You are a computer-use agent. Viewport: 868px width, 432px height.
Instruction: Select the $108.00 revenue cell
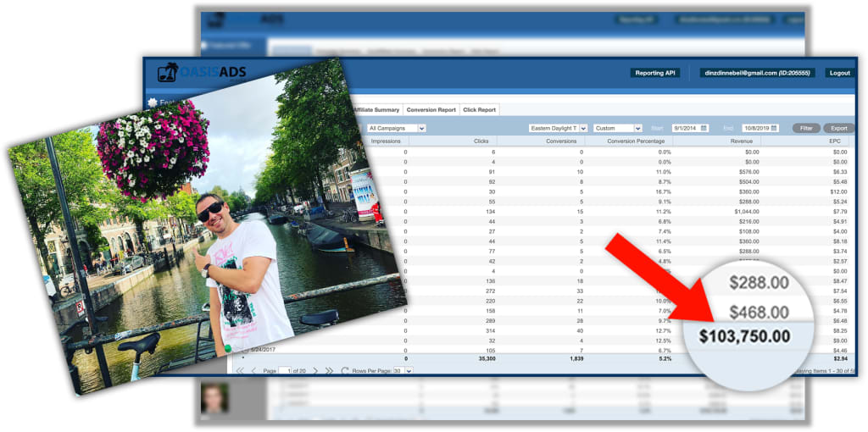tap(748, 232)
